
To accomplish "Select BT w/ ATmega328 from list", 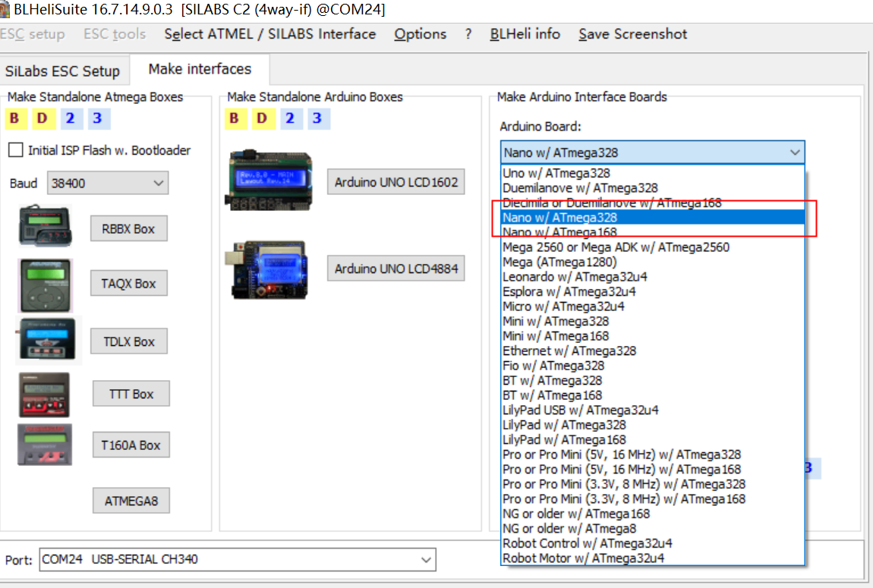I will [x=653, y=381].
